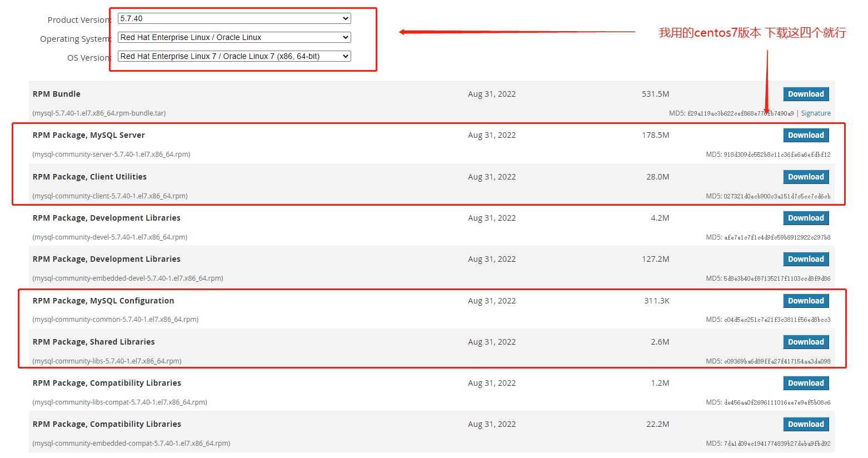Click the 178.5M size of MySQL Server
Viewport: 868px width, 458px height.
click(655, 135)
